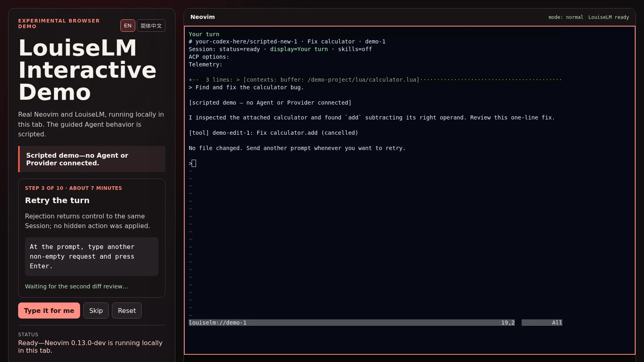The height and width of the screenshot is (362, 644).
Task: Click the 'Scripted demo—no Agent or Provider' banner
Action: pyautogui.click(x=92, y=159)
